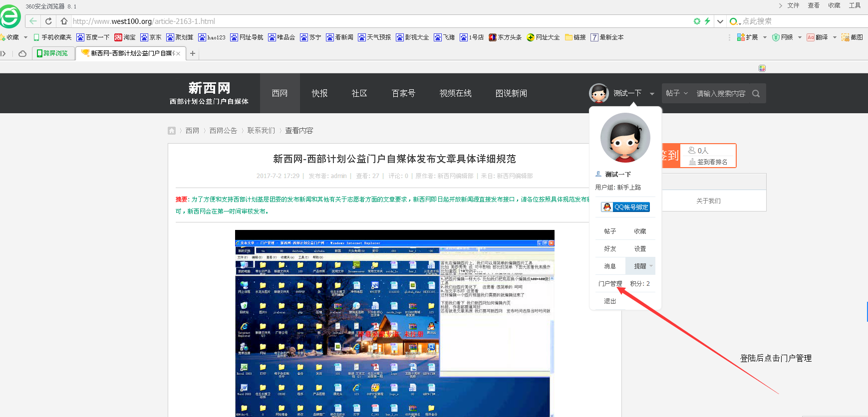
Task: Open 消息 in user menu
Action: pyautogui.click(x=610, y=266)
